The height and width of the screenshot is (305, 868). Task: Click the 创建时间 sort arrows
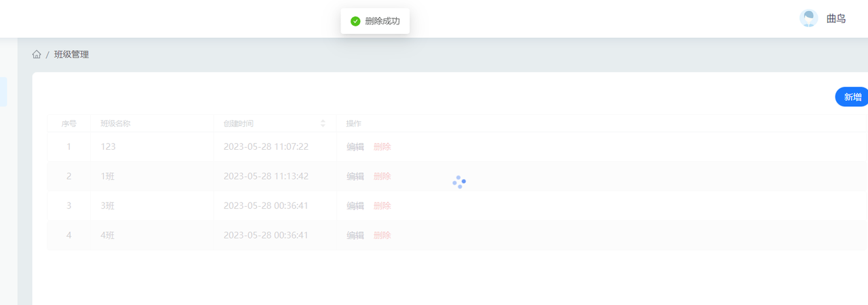tap(323, 123)
